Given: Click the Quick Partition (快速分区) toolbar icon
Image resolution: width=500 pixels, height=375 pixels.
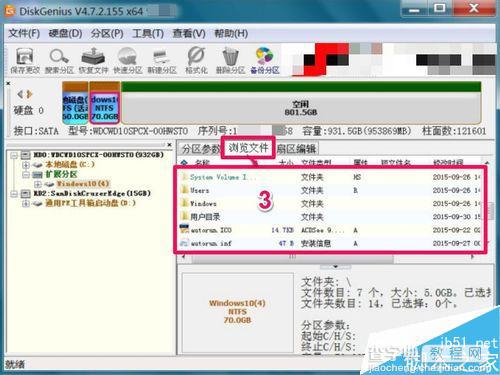Looking at the screenshot, I should tap(128, 61).
